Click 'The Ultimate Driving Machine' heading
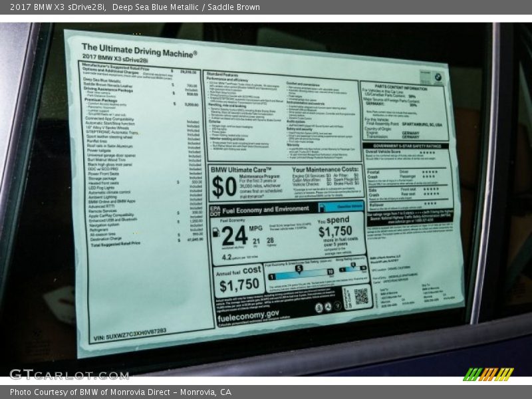The width and height of the screenshot is (532, 399). (x=139, y=50)
